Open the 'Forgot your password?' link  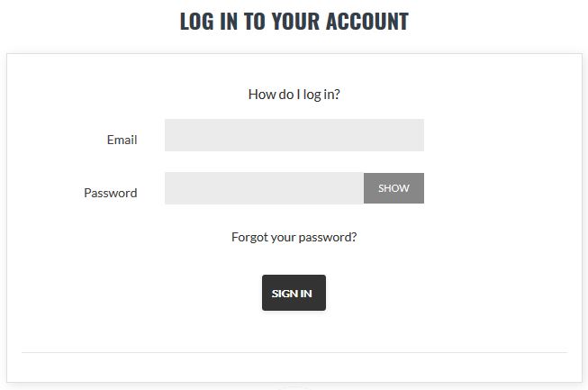(x=294, y=238)
